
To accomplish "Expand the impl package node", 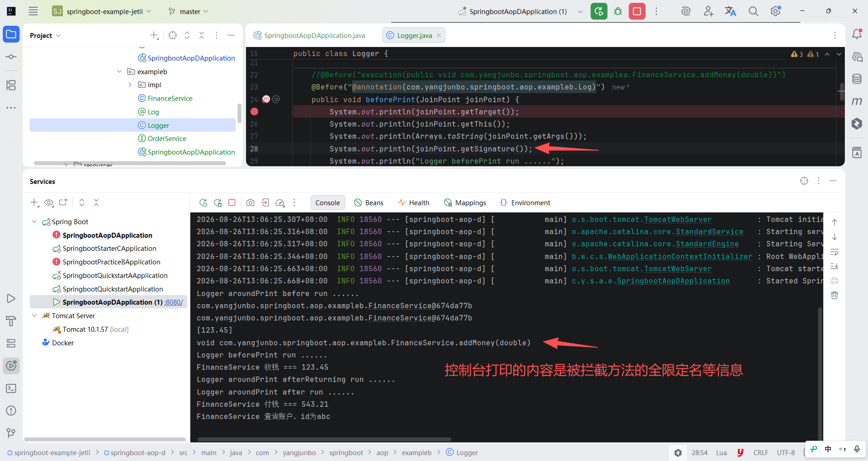I will (130, 85).
